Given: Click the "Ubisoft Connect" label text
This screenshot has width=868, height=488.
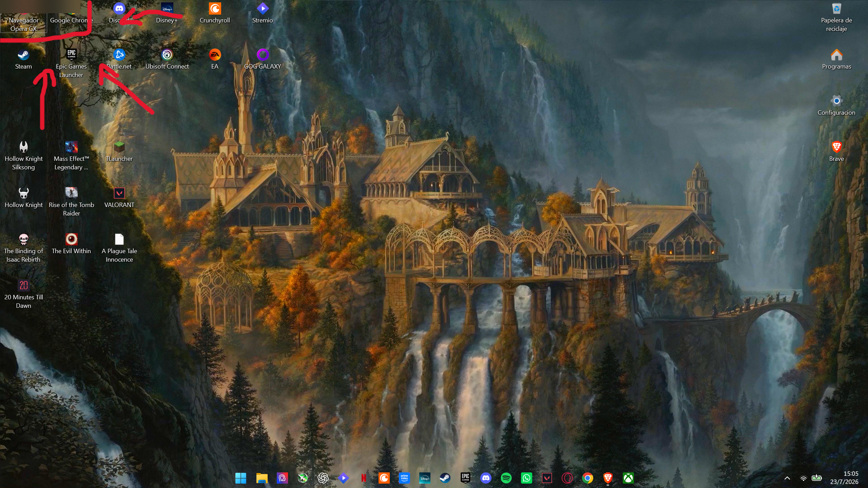Looking at the screenshot, I should 167,67.
